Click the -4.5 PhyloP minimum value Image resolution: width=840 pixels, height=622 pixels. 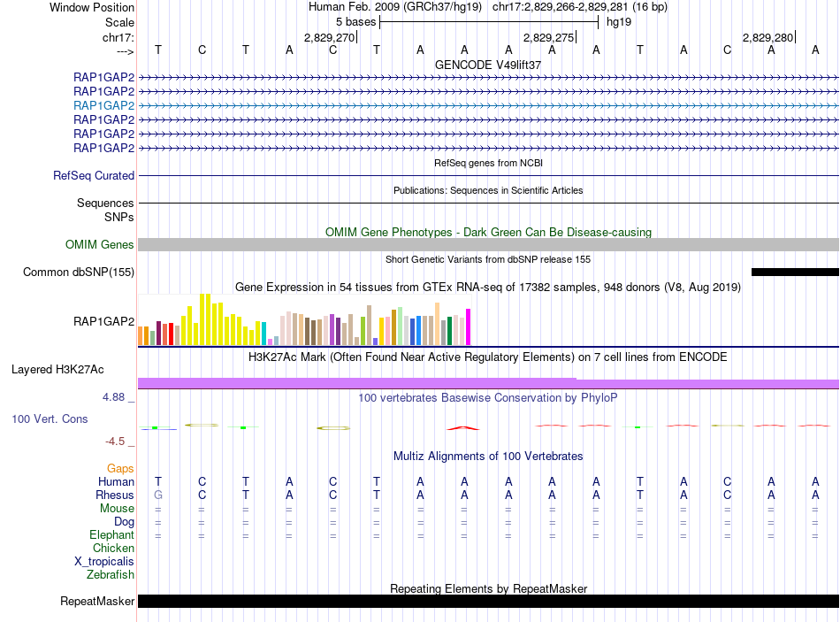click(115, 442)
